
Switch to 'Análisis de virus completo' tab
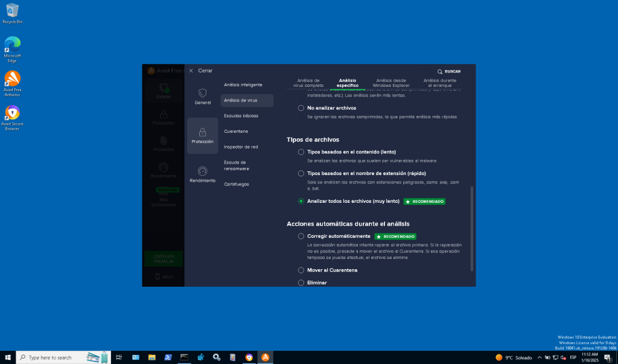click(308, 83)
